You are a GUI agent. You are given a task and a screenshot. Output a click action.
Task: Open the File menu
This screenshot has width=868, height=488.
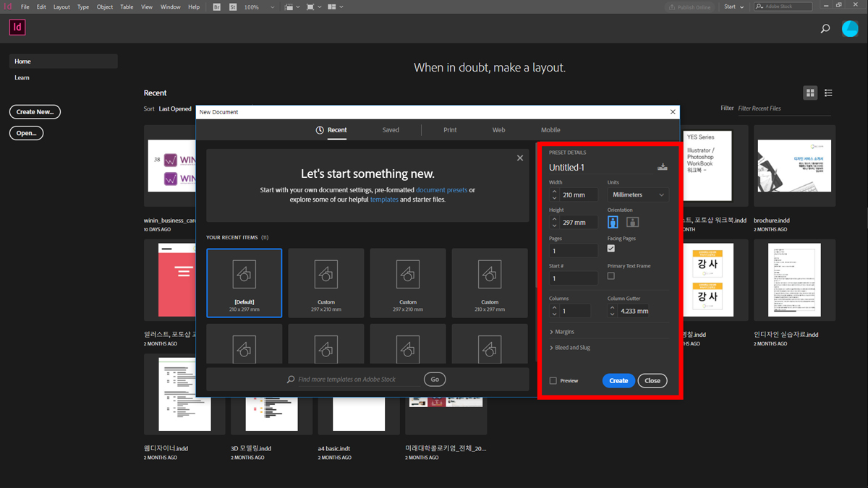(x=25, y=7)
